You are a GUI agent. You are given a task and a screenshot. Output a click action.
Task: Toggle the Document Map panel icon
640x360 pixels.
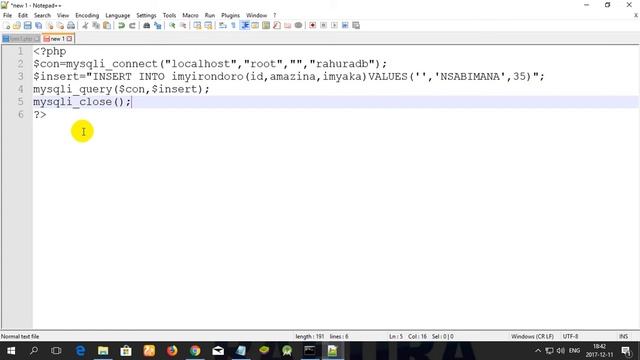(266, 25)
